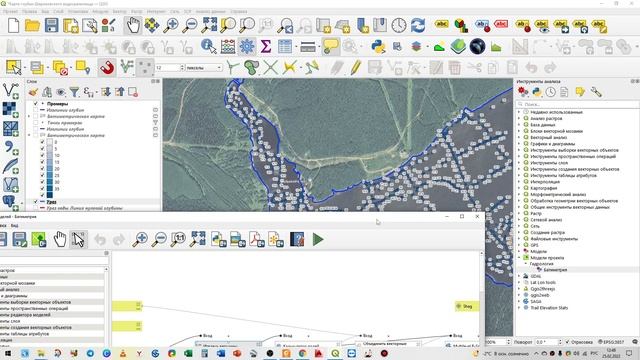
Task: Expand Анализ растра group in toolbox
Action: (520, 118)
